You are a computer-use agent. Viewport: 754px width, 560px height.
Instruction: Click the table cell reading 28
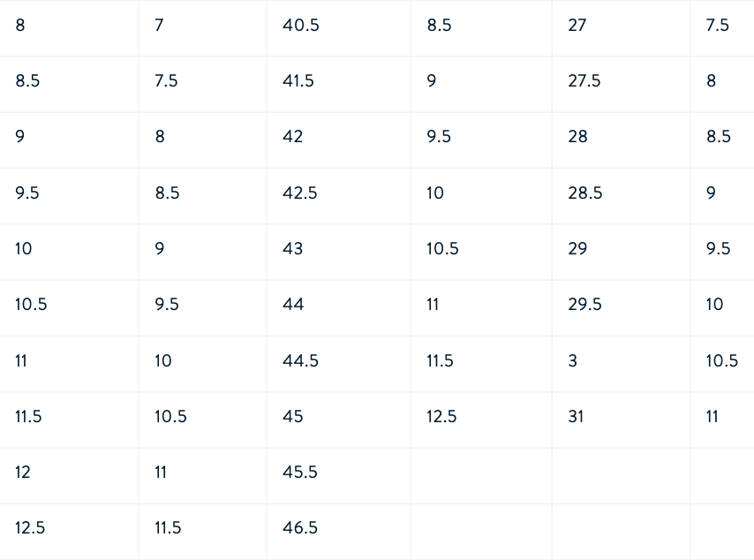pos(621,140)
